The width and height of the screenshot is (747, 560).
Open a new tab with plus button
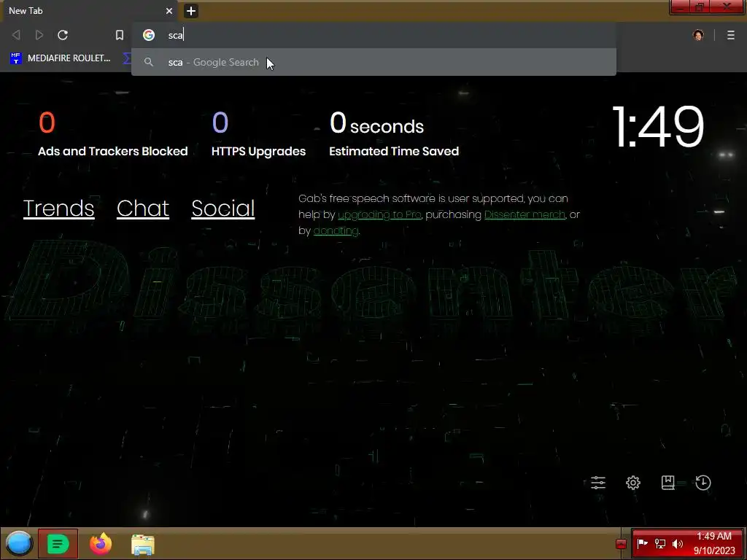click(190, 10)
